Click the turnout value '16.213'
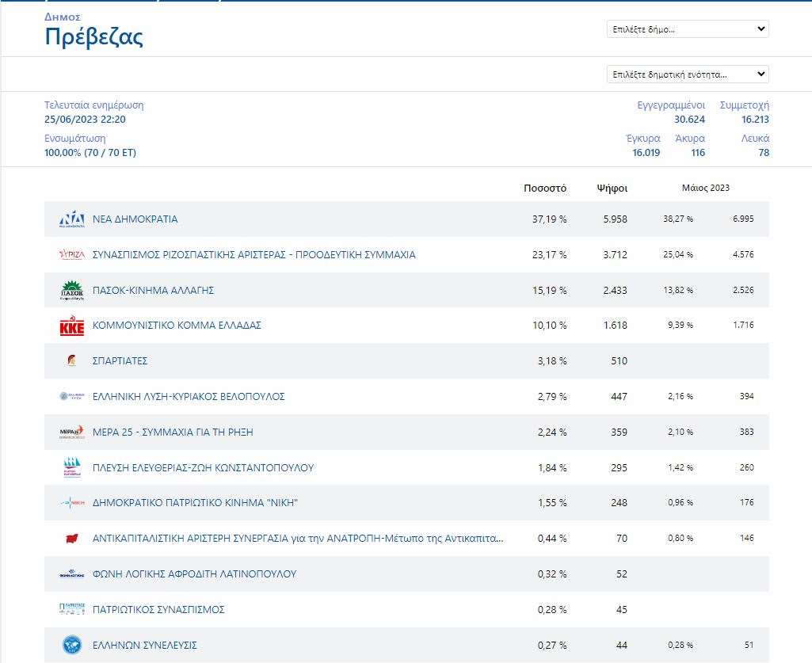This screenshot has height=663, width=812. pyautogui.click(x=755, y=119)
